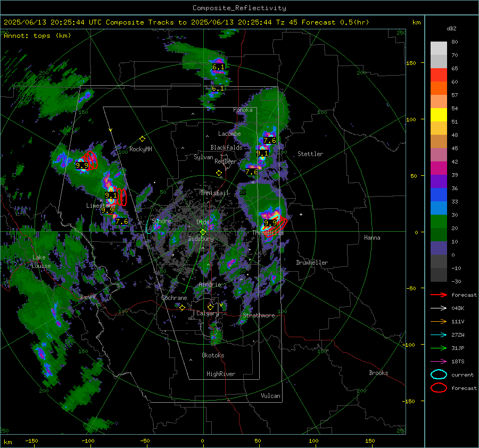The image size is (479, 448).
Task: Click the 'Forecast 0.5(hr)' header text
Action: [x=335, y=22]
